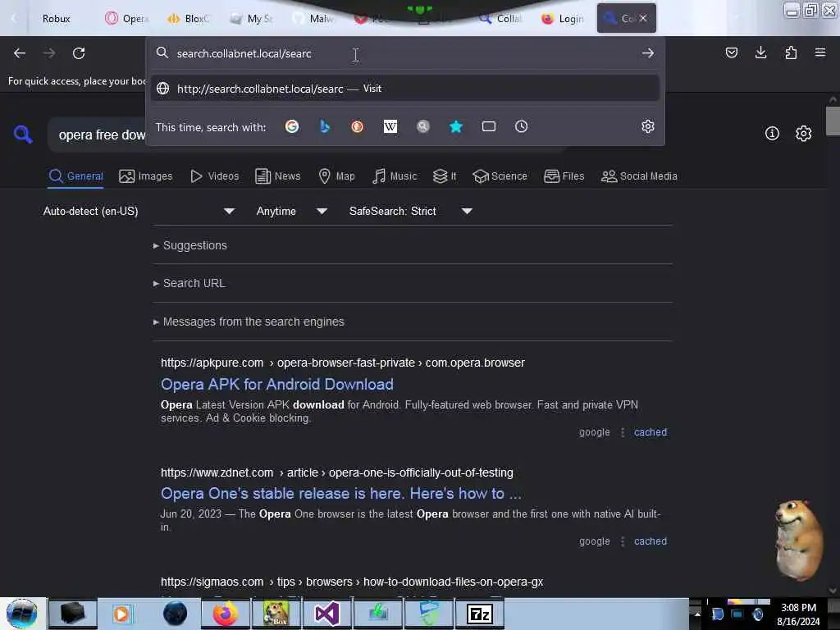Open the language Auto-detect dropdown
Image resolution: width=840 pixels, height=630 pixels.
pos(138,211)
